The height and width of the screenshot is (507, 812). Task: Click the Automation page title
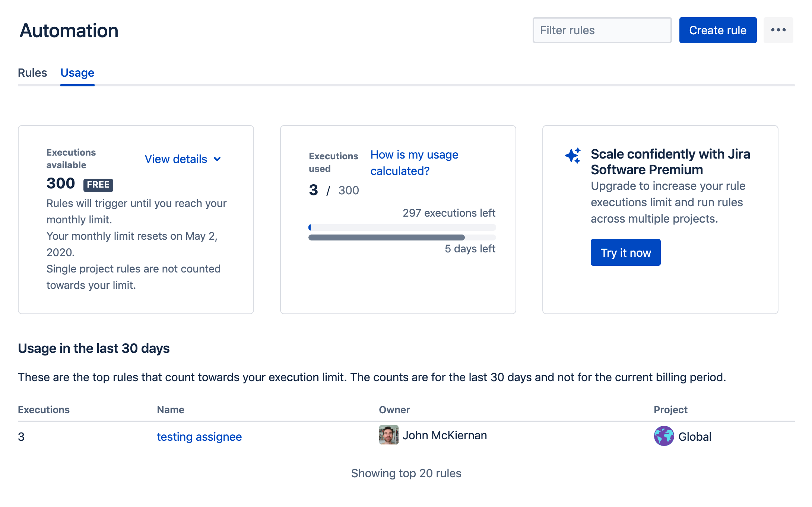[x=69, y=31]
